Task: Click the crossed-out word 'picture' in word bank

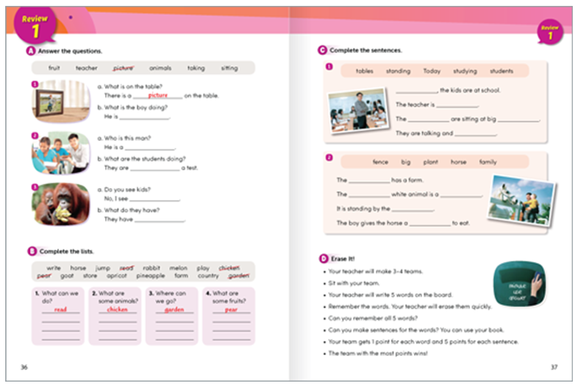Action: point(124,68)
